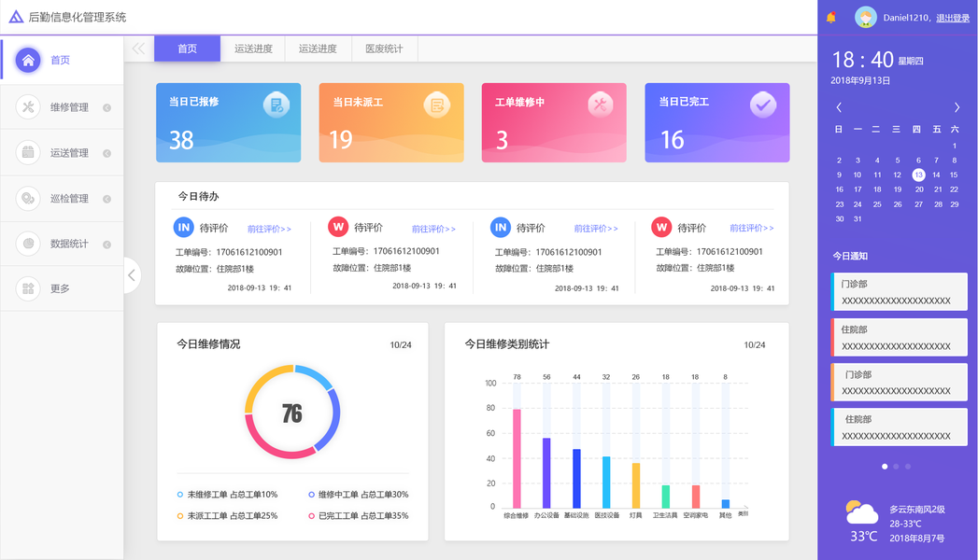This screenshot has height=560, width=978.
Task: Click the list icon on 当日未派工 card
Action: click(437, 105)
